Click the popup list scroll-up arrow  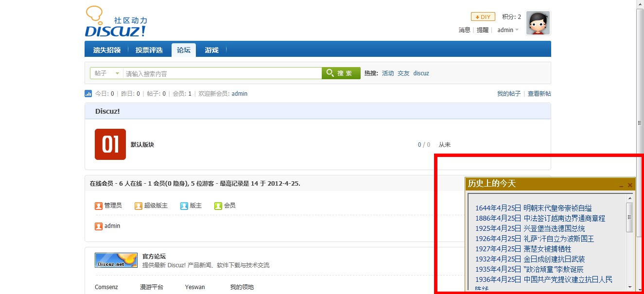(630, 198)
